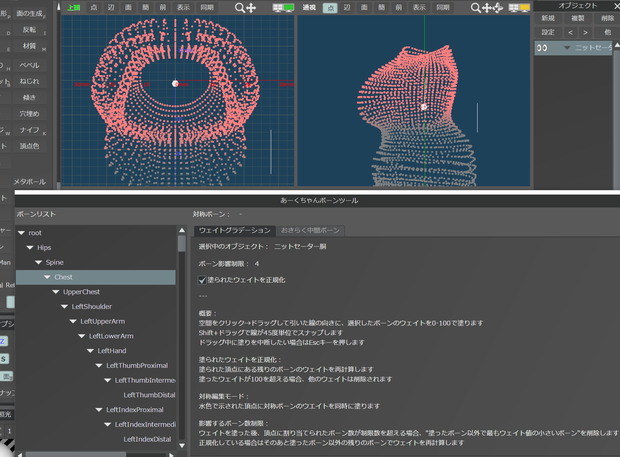Click the rotate view icon in 透視 viewport
This screenshot has height=457, width=620.
point(498,8)
